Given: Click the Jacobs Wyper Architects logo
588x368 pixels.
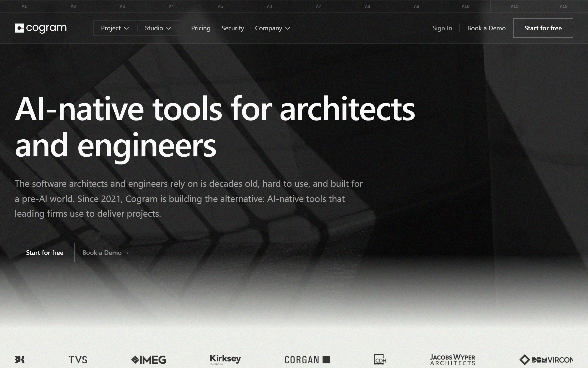Looking at the screenshot, I should (452, 360).
